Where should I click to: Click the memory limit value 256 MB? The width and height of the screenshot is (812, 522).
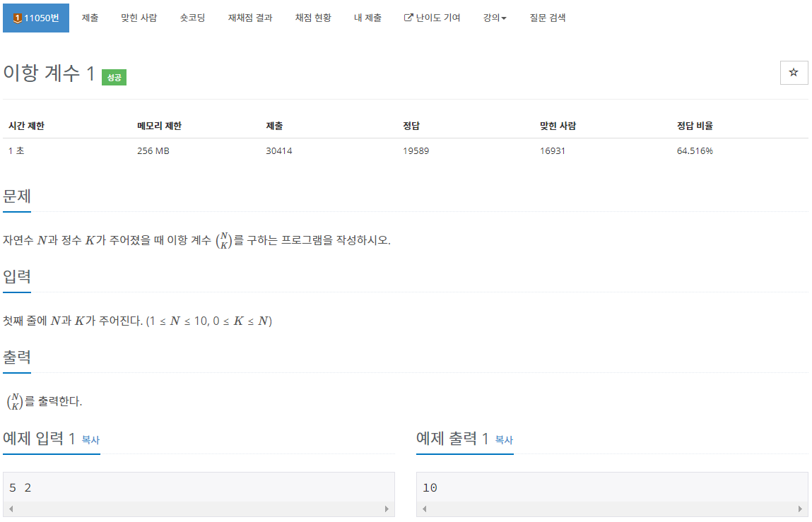(x=153, y=150)
